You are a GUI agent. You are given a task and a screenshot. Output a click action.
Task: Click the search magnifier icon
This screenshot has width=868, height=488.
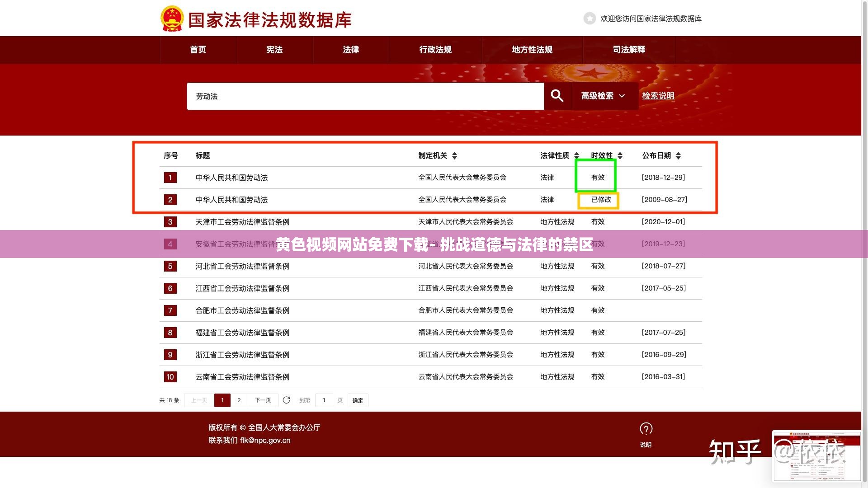click(x=557, y=96)
